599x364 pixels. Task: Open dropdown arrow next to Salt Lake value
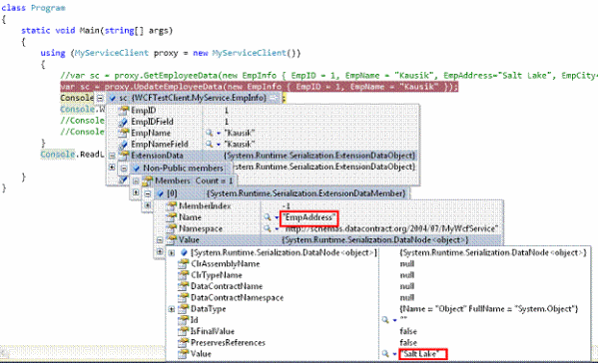(x=394, y=354)
